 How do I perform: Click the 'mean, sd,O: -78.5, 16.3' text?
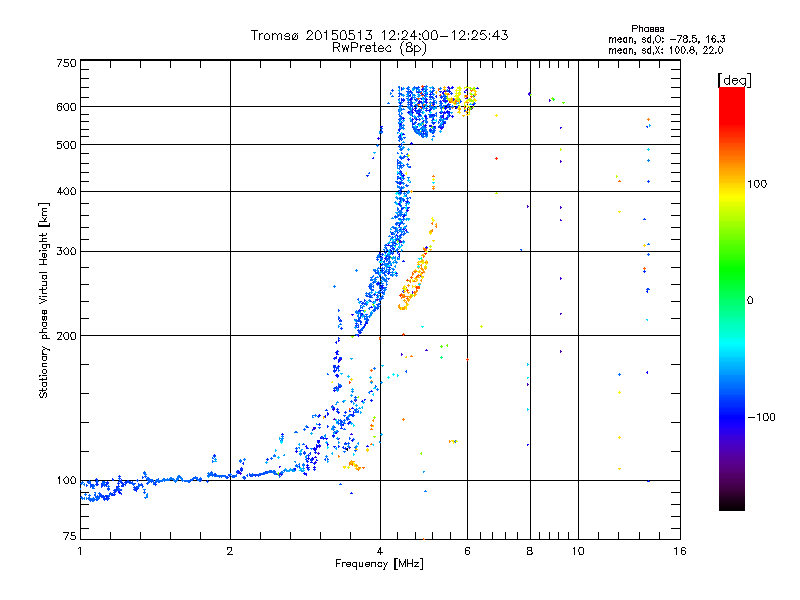point(667,39)
